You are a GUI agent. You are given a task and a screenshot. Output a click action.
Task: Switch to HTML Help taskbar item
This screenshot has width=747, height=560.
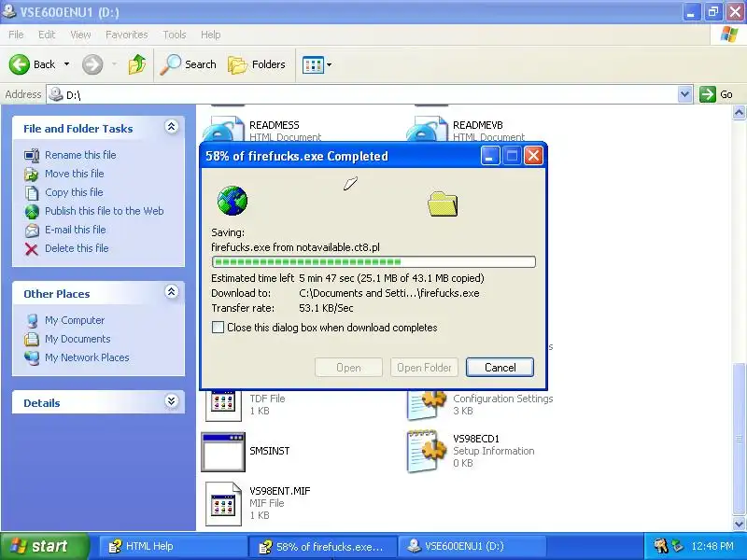(x=173, y=546)
